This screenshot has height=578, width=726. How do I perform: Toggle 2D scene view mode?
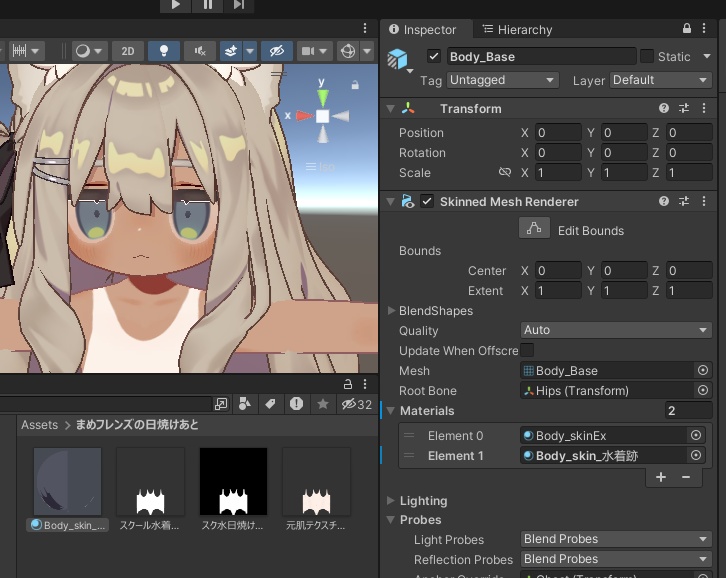[x=127, y=51]
